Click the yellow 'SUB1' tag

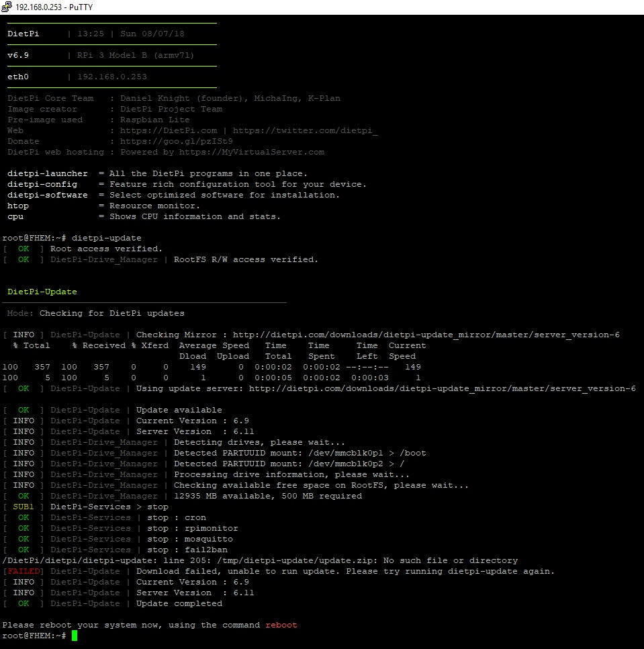point(24,507)
